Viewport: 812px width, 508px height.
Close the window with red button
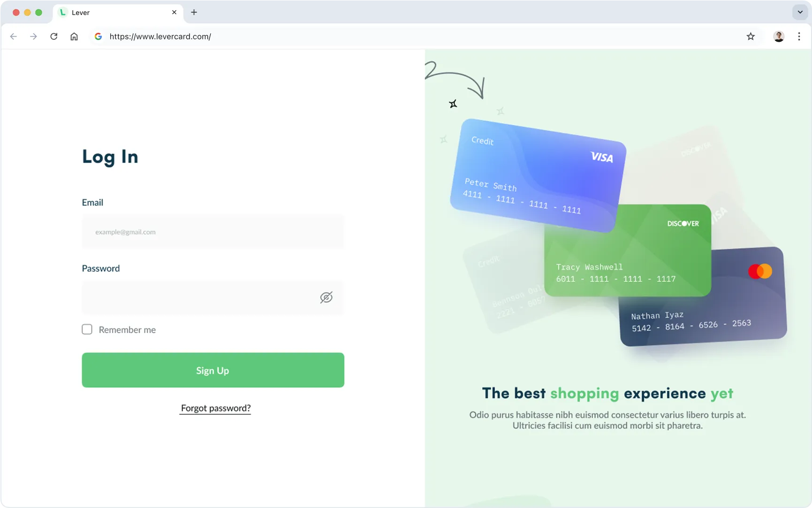point(16,12)
